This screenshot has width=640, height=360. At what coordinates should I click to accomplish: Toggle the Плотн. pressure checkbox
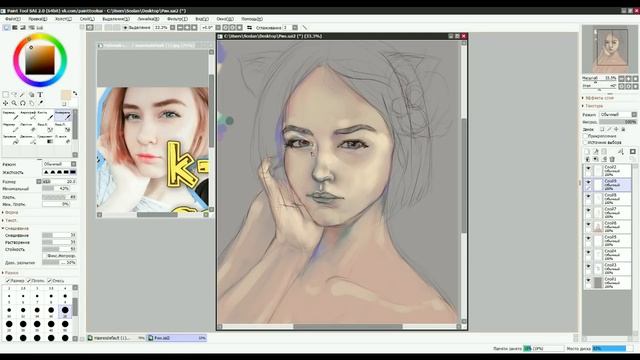(x=29, y=281)
